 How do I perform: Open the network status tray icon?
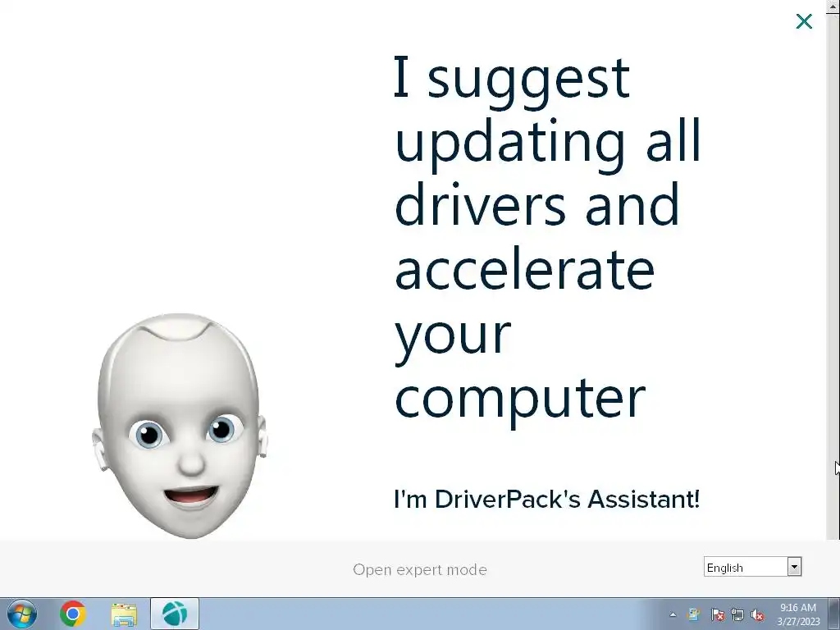737,614
